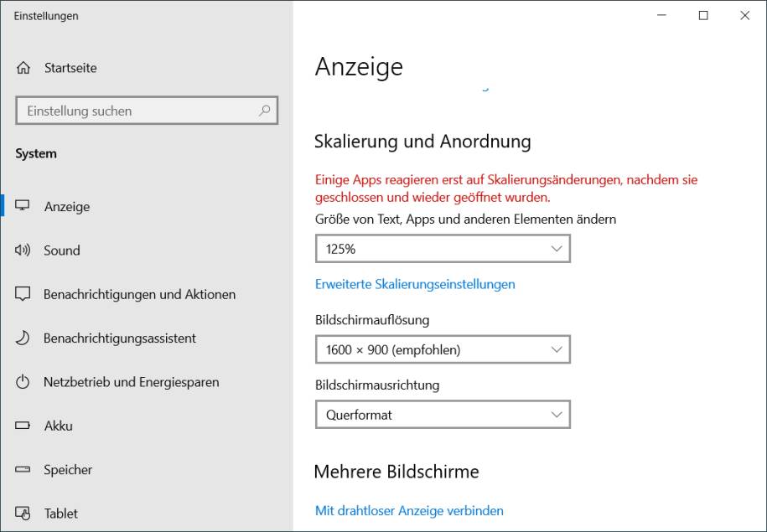
Task: Click the Anzeige monitor icon
Action: pos(23,206)
